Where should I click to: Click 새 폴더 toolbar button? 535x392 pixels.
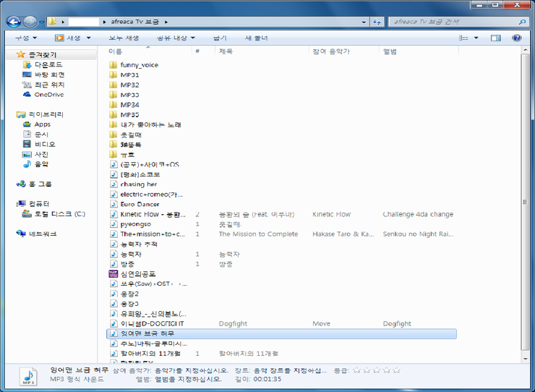point(256,38)
